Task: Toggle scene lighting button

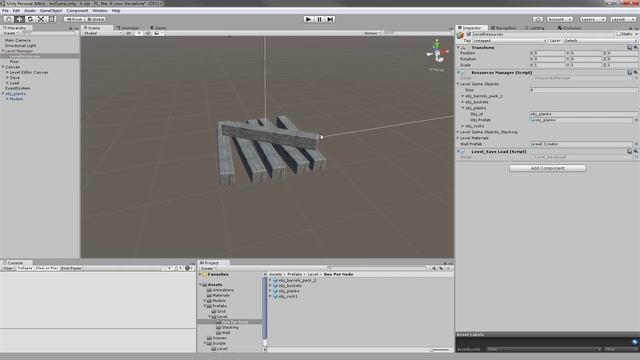Action: 139,33
